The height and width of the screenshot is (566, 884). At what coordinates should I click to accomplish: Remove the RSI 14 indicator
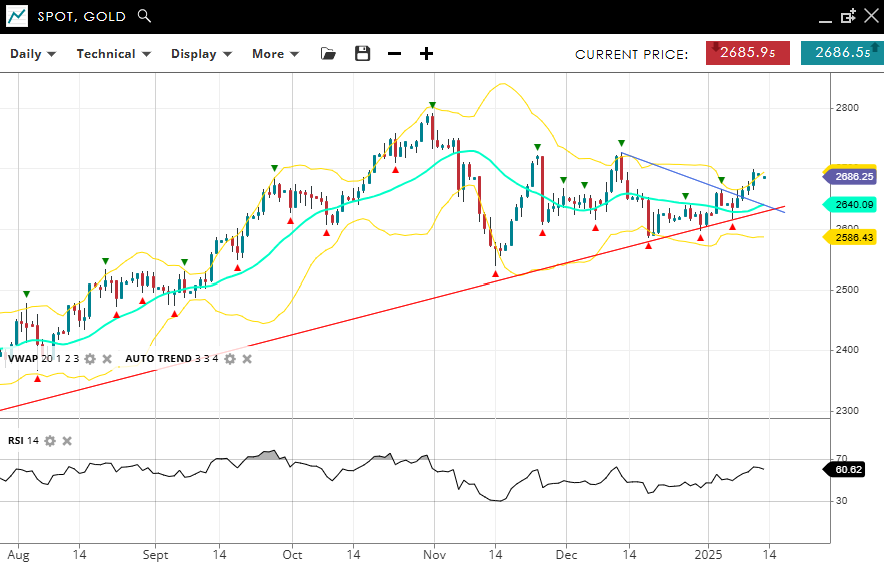click(67, 441)
